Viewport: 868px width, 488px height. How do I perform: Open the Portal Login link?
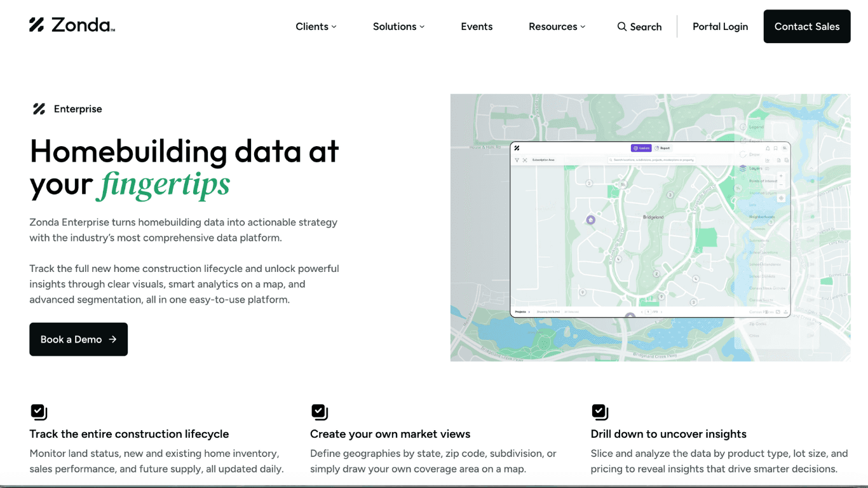[720, 27]
